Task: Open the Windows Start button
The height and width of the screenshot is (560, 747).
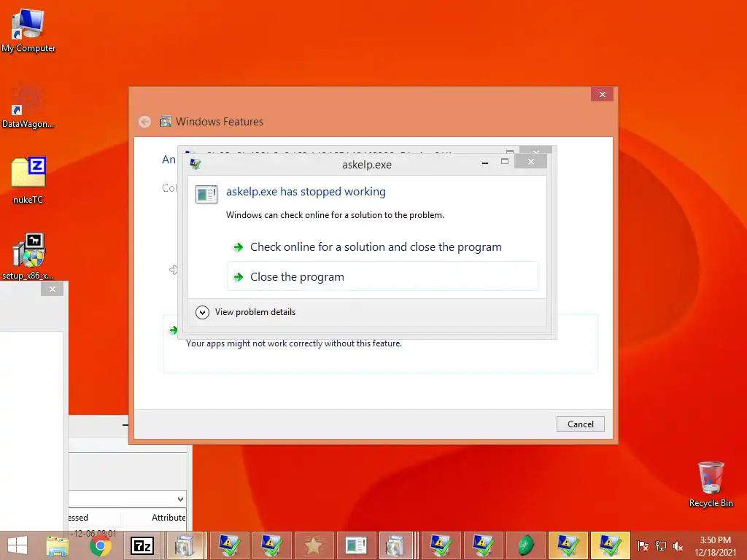Action: [18, 545]
